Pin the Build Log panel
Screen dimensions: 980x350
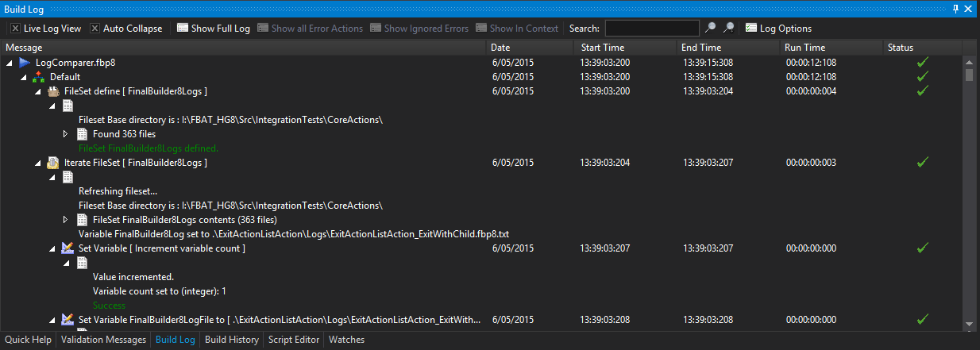pyautogui.click(x=955, y=8)
